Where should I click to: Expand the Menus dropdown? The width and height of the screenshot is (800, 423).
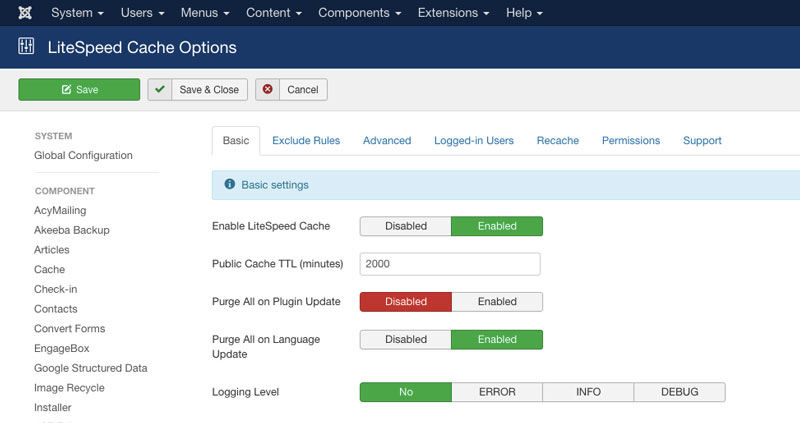click(x=205, y=13)
